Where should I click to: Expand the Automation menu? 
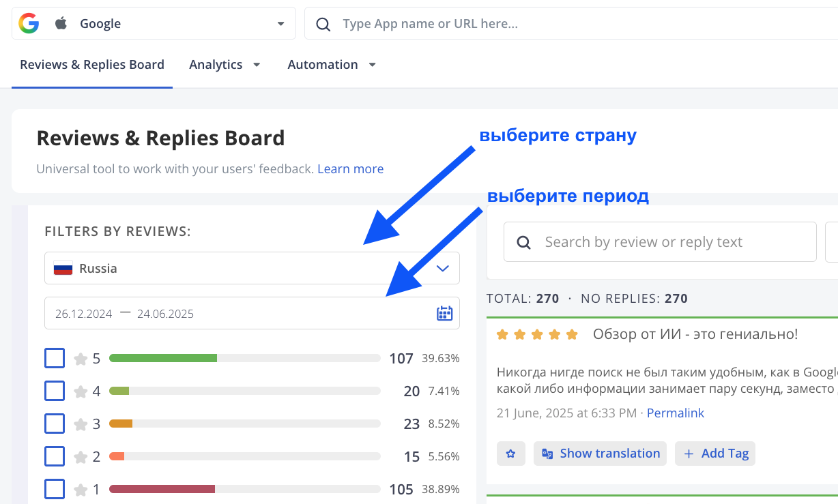point(332,65)
